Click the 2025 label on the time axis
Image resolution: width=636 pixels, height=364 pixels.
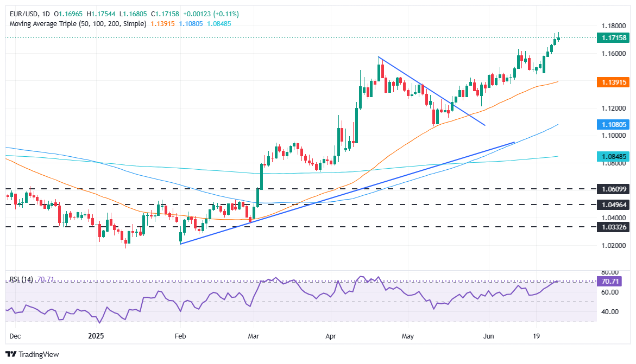96,336
